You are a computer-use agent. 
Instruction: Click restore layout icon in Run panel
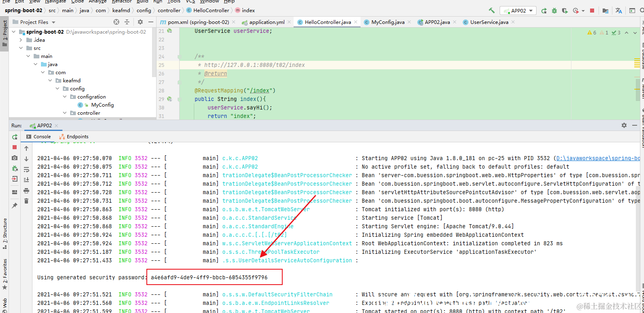click(x=15, y=192)
